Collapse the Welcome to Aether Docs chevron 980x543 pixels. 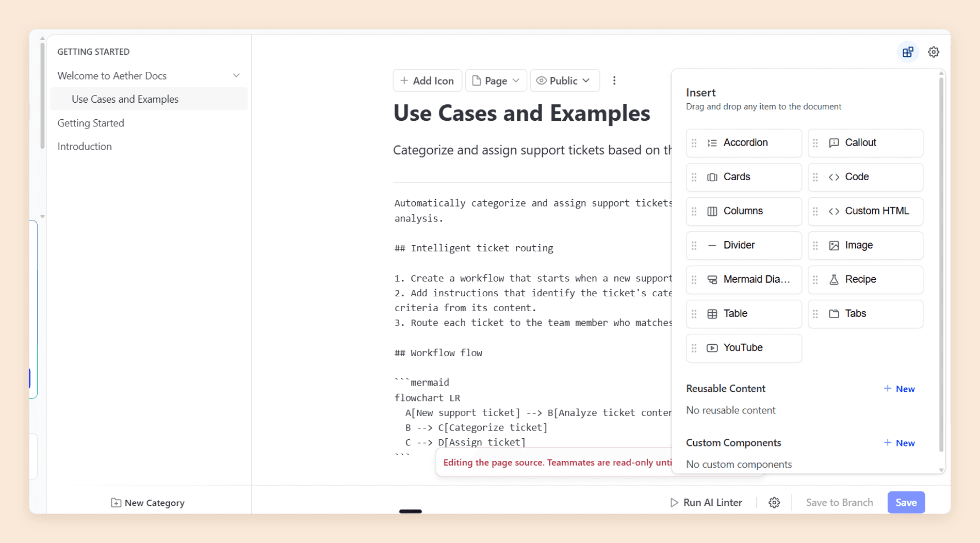coord(236,75)
